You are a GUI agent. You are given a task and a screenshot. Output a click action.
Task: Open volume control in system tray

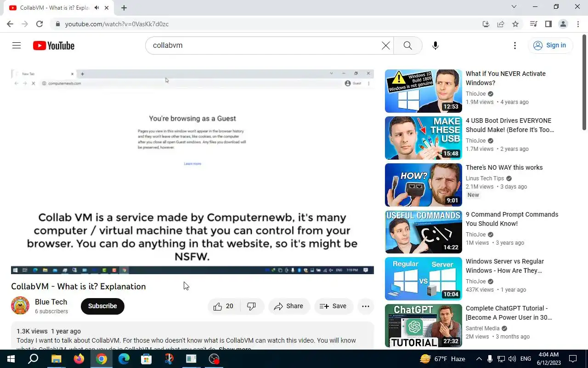tap(512, 359)
